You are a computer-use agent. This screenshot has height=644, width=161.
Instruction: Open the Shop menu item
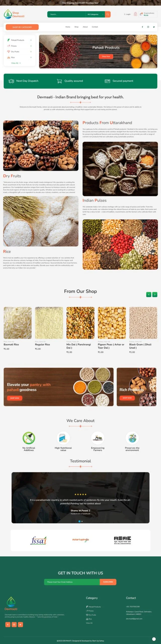point(76,27)
